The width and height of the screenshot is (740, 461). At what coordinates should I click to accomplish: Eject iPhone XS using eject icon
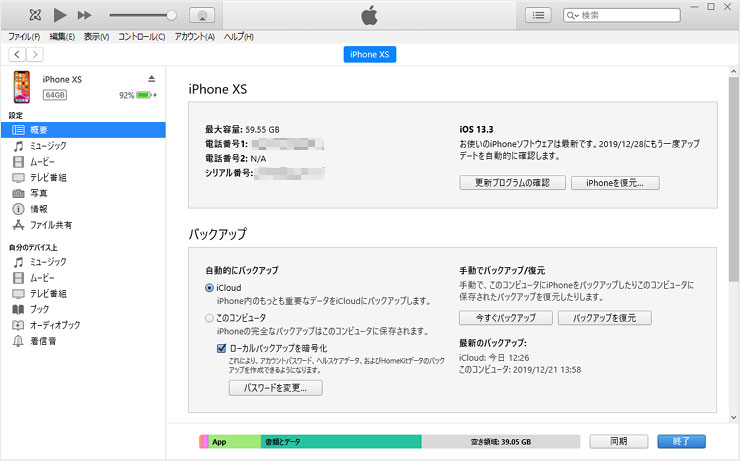pos(151,79)
